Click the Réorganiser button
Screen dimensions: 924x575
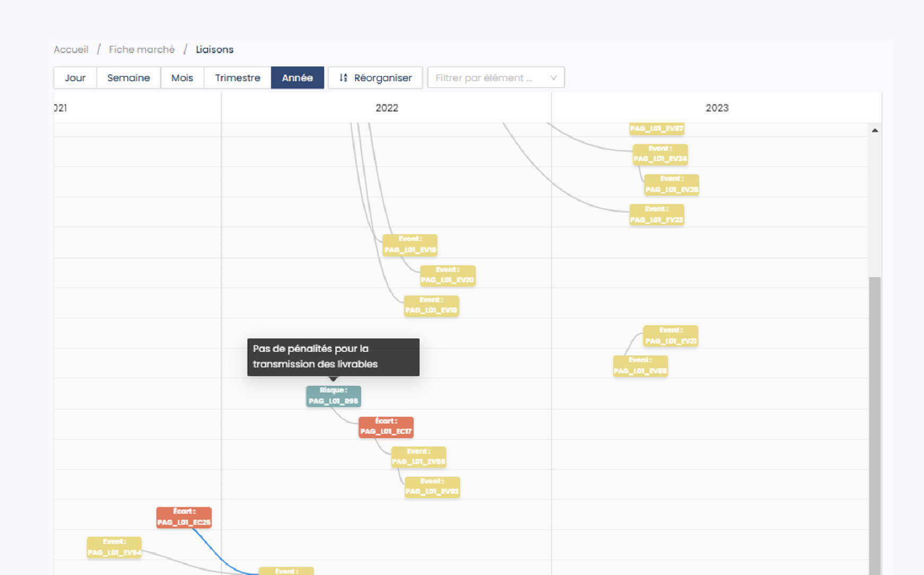(x=375, y=77)
